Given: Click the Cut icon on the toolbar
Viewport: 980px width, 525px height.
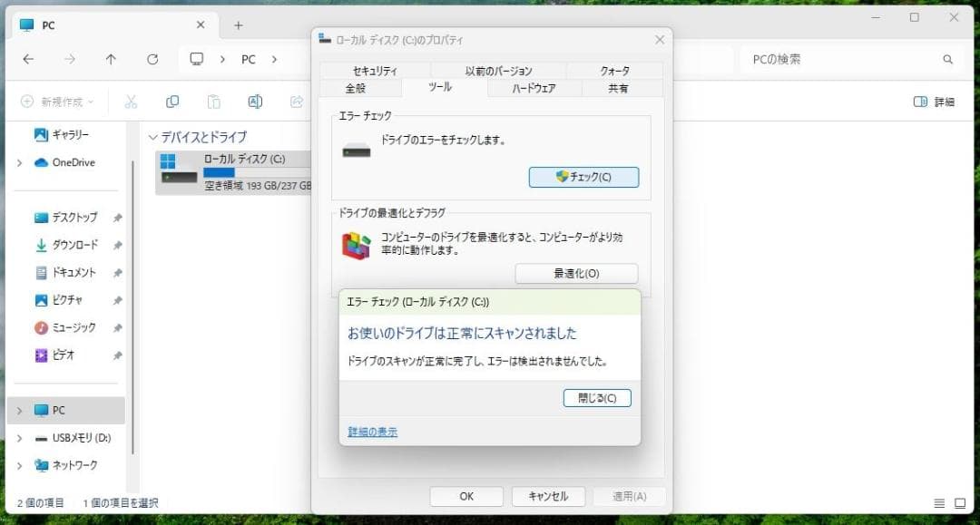Looking at the screenshot, I should 130,102.
